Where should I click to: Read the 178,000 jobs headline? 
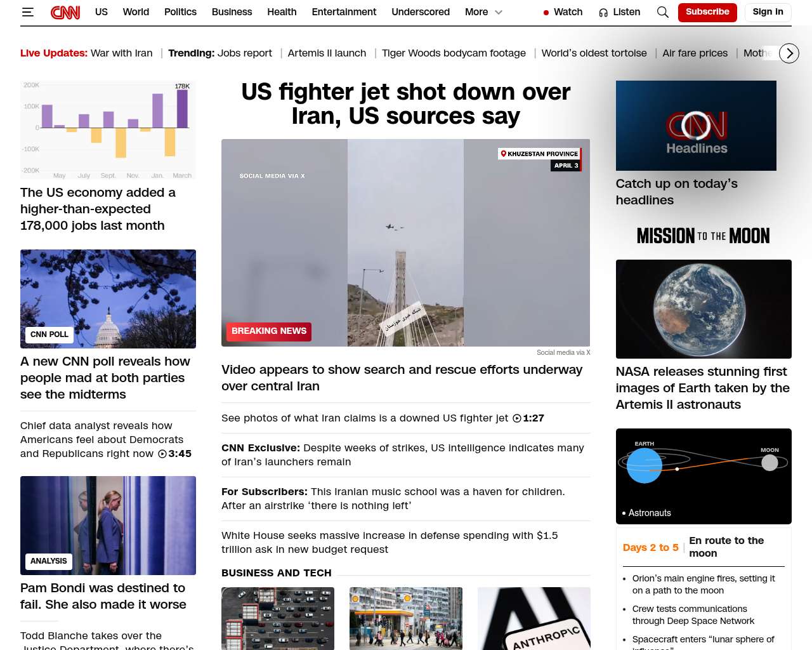(x=98, y=209)
